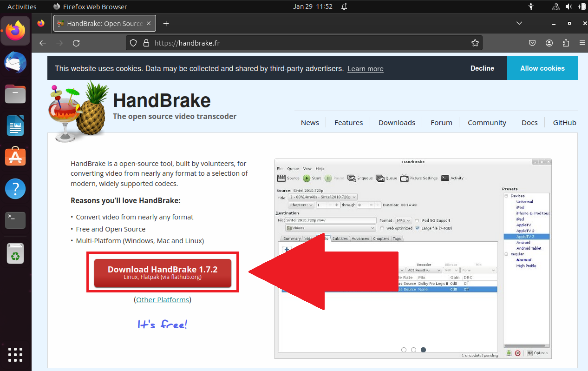The width and height of the screenshot is (588, 371).
Task: Uncheck the Large file (>4GB) option
Action: point(417,228)
